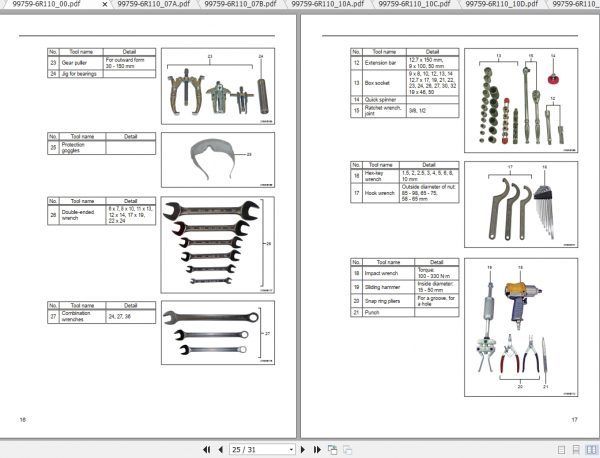Open the 99759-6R110_10C.pdf tab

[x=414, y=4]
